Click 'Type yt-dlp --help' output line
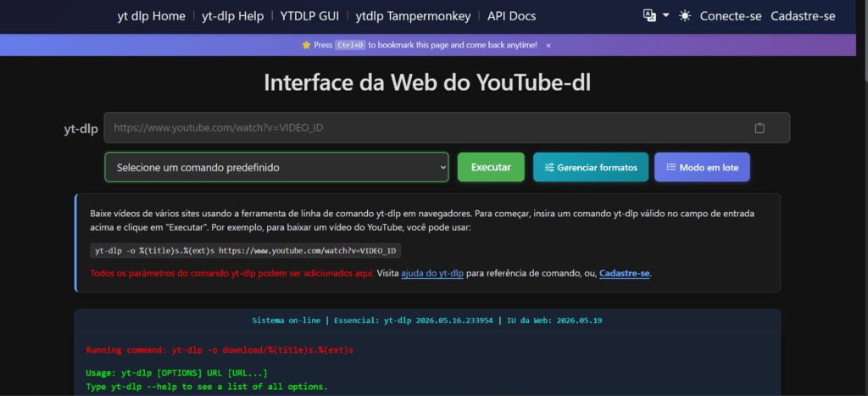Viewport: 868px width, 396px height. coord(207,387)
